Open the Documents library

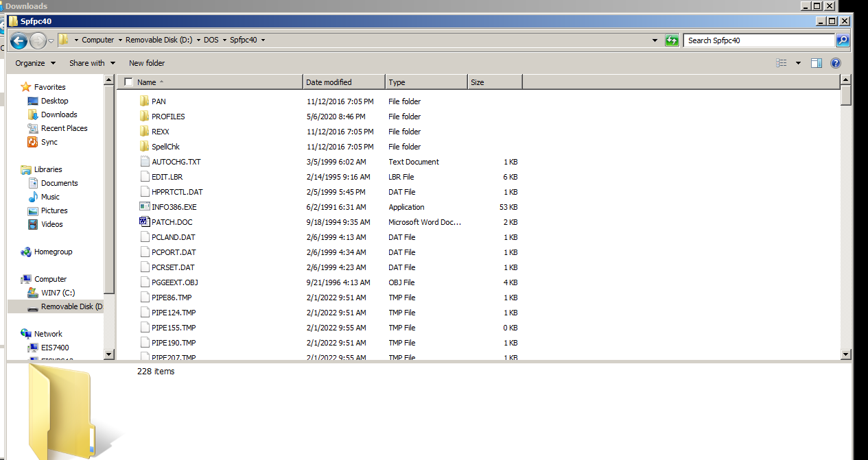(60, 183)
